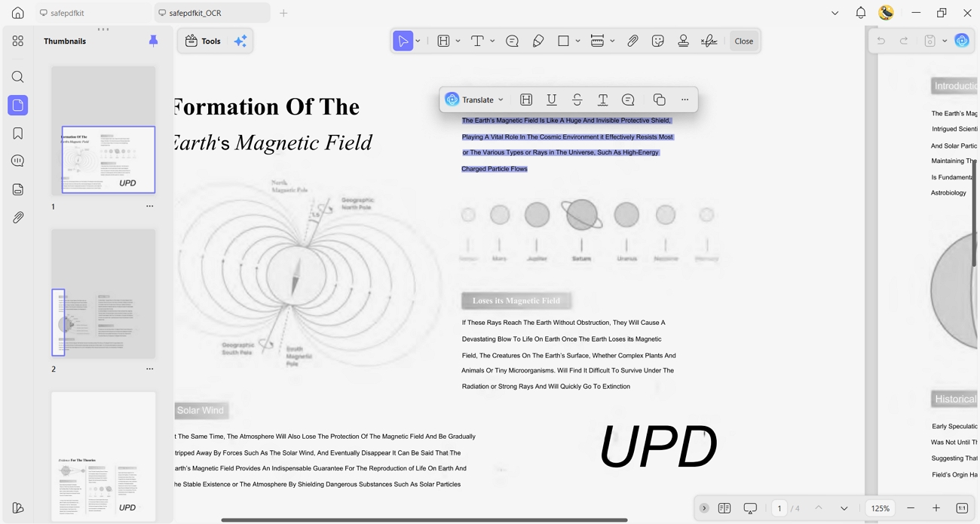Highlight selected text from floating toolbar
Viewport: 980px width, 524px height.
pos(526,100)
